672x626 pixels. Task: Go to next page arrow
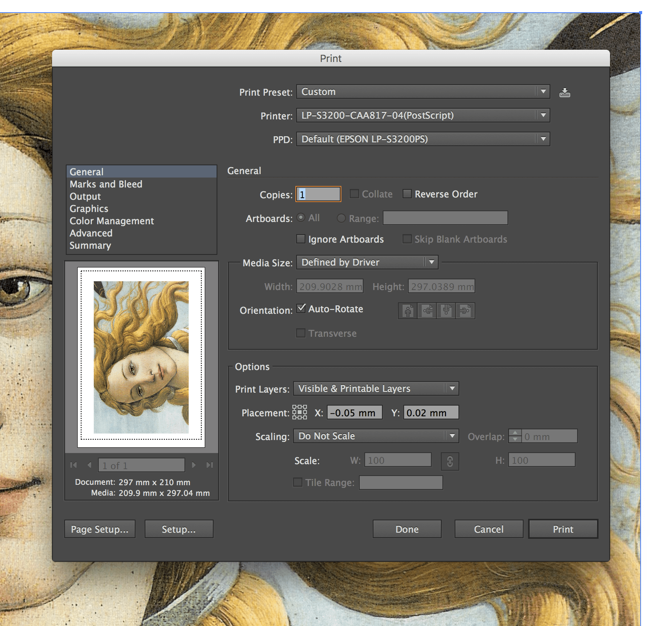194,465
